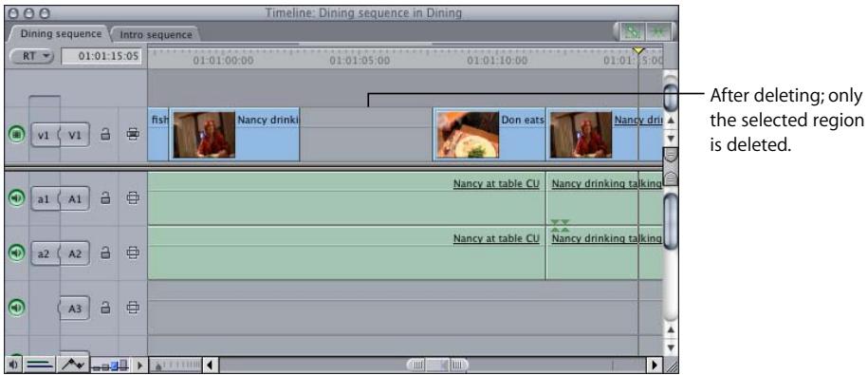Toggle snapping button

[x=657, y=32]
